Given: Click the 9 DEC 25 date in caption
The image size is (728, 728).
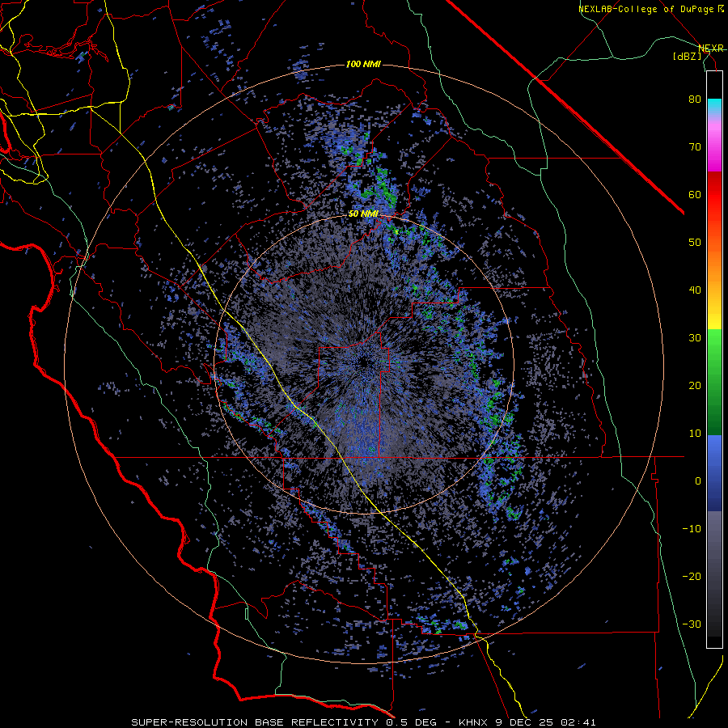Looking at the screenshot, I should (525, 722).
